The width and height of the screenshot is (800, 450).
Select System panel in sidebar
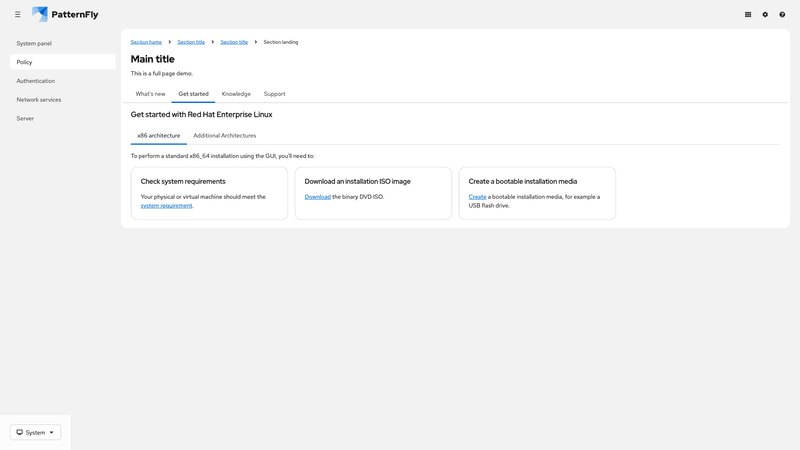pos(34,44)
